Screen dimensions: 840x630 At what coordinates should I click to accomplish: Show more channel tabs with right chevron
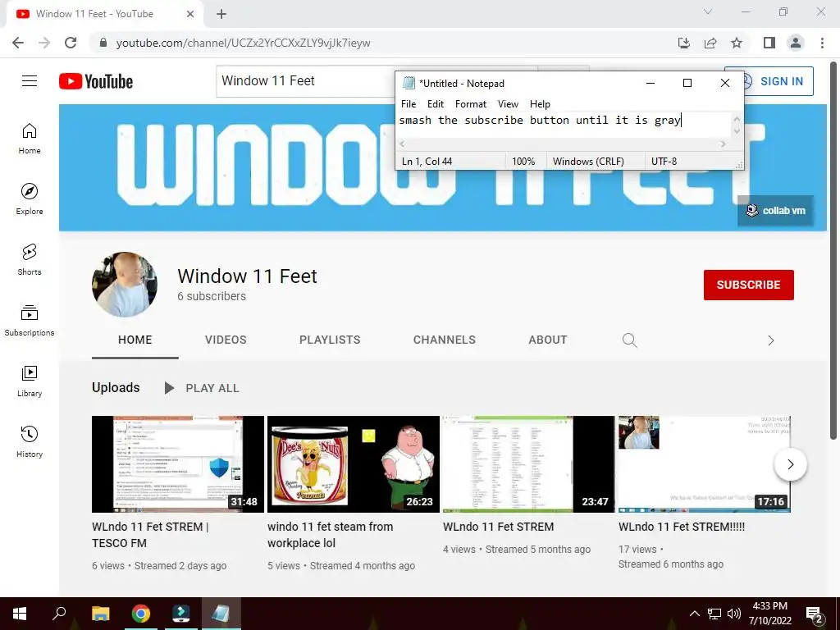[x=770, y=340]
